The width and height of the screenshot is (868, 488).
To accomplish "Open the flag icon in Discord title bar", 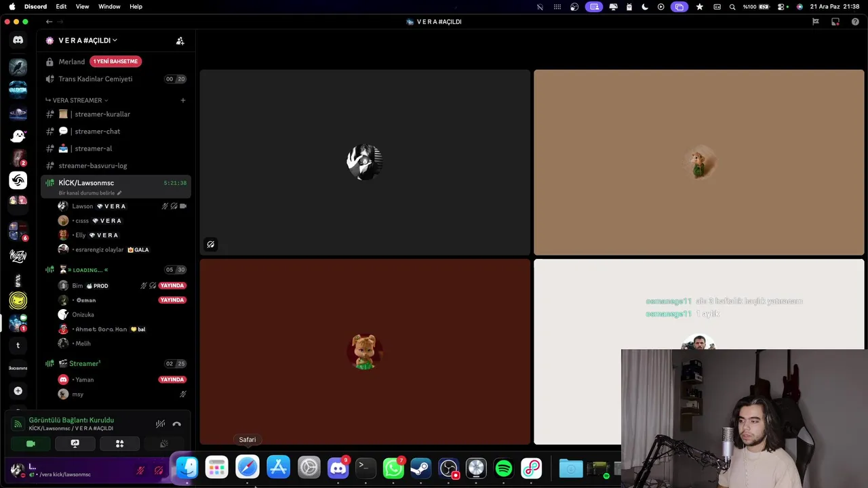I will tap(816, 22).
